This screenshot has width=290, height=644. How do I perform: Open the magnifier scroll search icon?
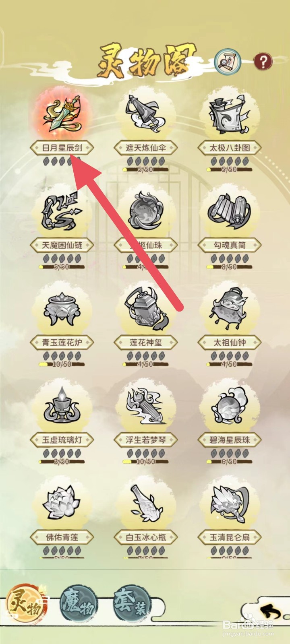click(x=228, y=62)
